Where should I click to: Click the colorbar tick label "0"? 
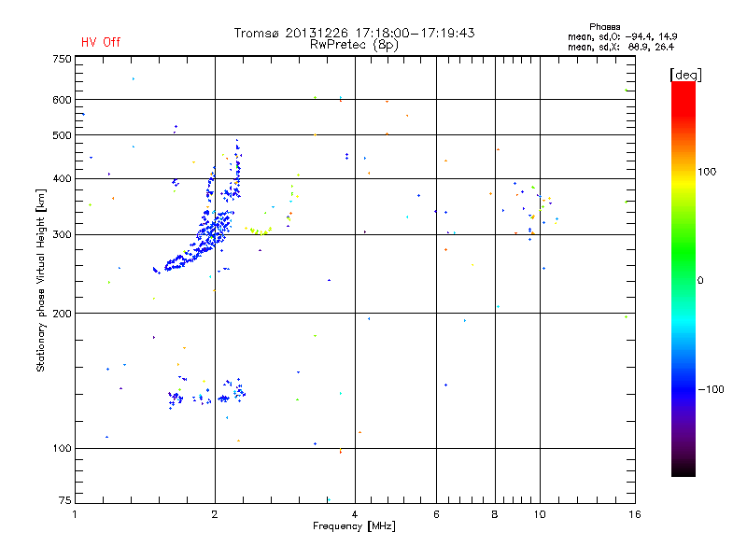click(x=700, y=281)
